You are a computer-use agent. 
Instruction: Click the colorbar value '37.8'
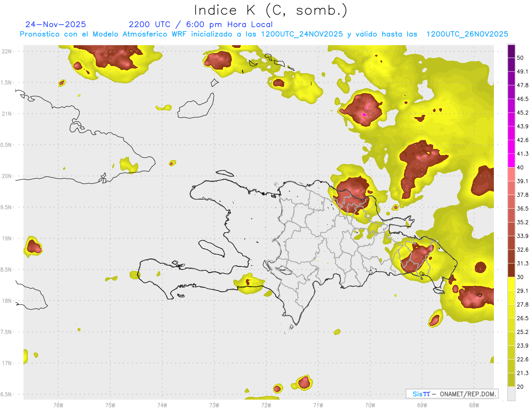pyautogui.click(x=523, y=195)
